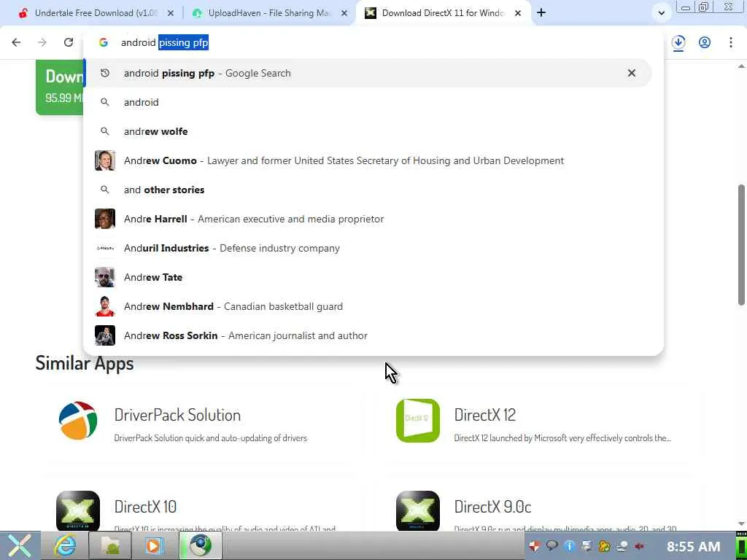This screenshot has height=560, width=747.
Task: Click the Andrew Cuomo portrait thumbnail
Action: [x=105, y=160]
